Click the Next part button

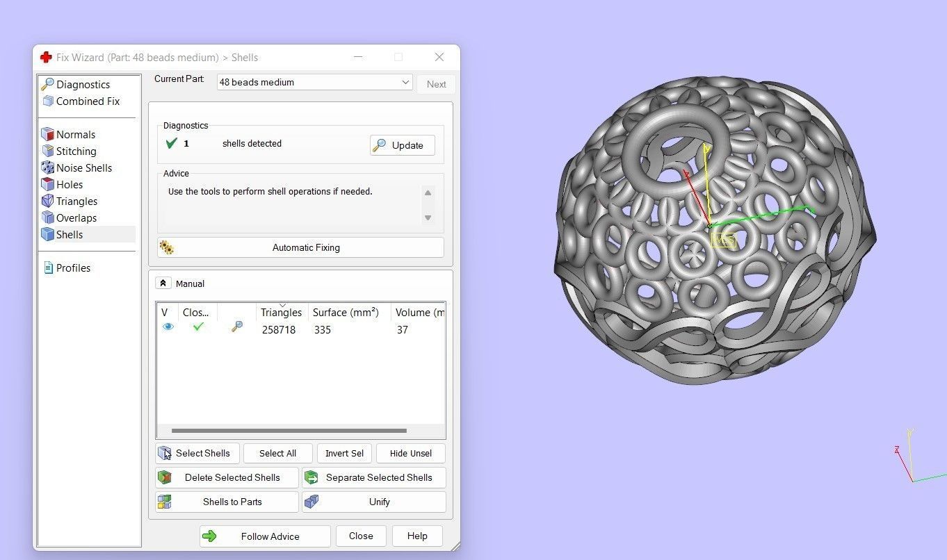(x=437, y=84)
